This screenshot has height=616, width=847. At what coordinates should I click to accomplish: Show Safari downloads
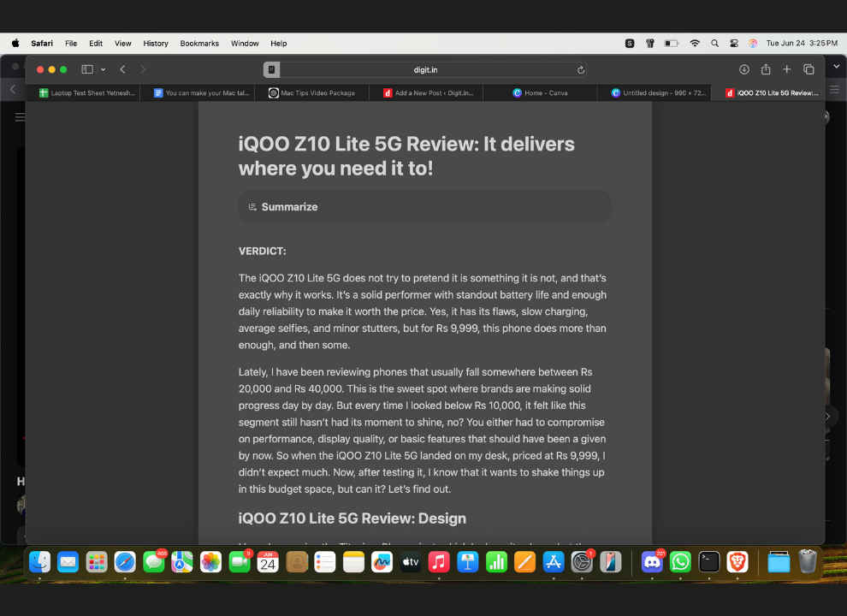[x=744, y=69]
